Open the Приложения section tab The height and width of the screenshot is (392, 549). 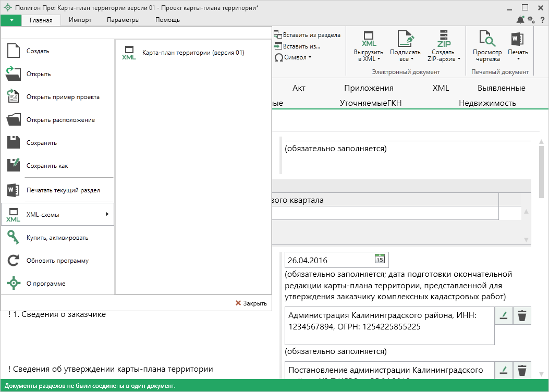[x=369, y=88]
